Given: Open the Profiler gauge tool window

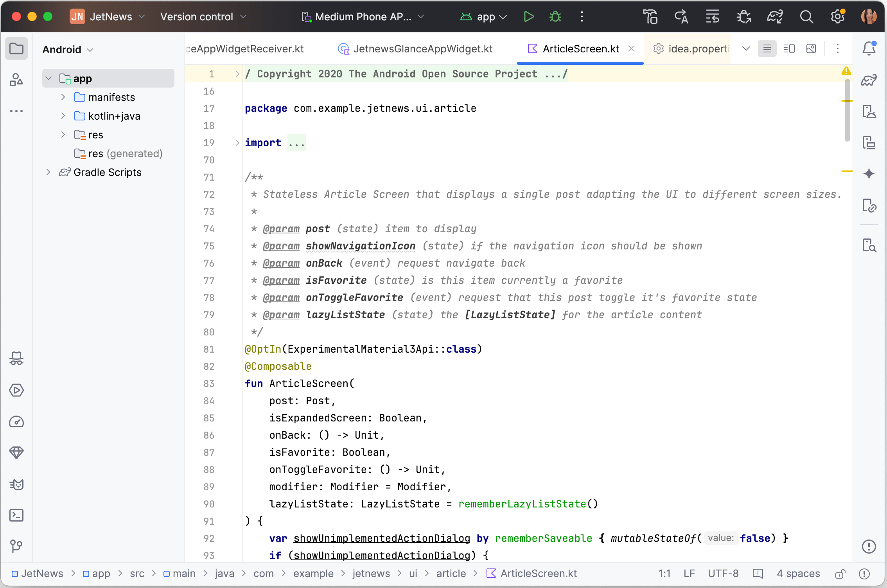Looking at the screenshot, I should tap(16, 421).
